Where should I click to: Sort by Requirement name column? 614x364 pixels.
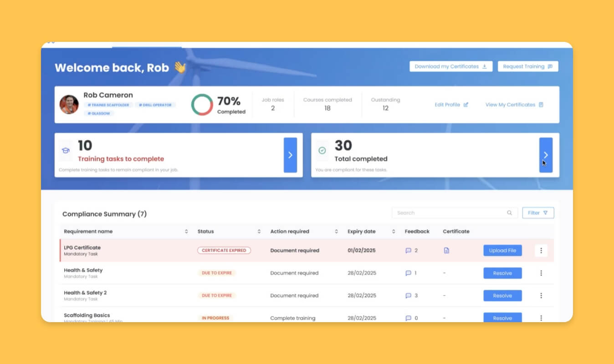coord(186,232)
